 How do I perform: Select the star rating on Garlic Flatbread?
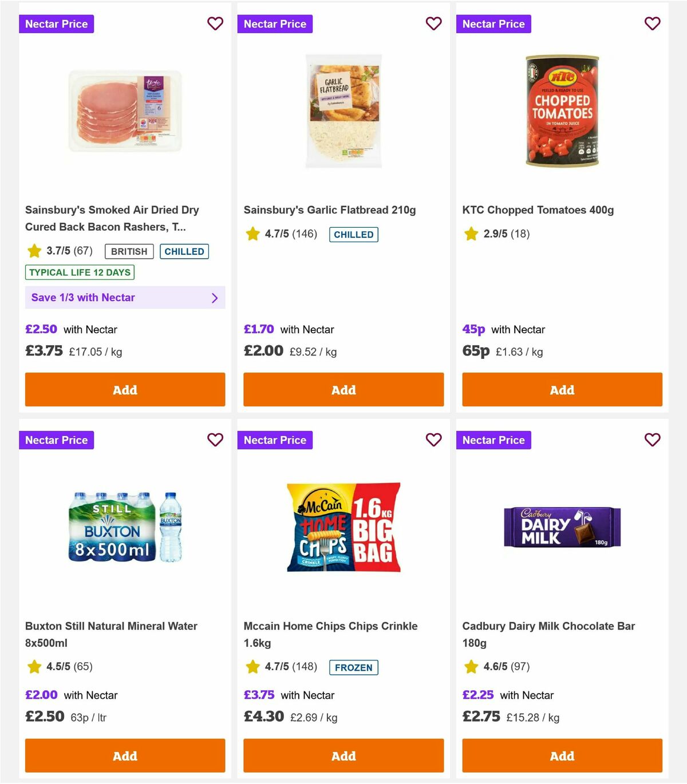click(252, 234)
